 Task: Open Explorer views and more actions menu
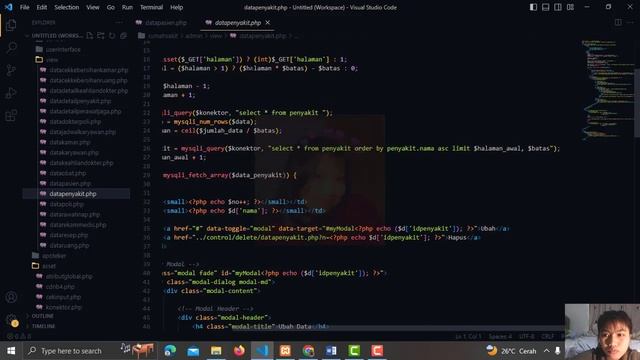coord(119,23)
